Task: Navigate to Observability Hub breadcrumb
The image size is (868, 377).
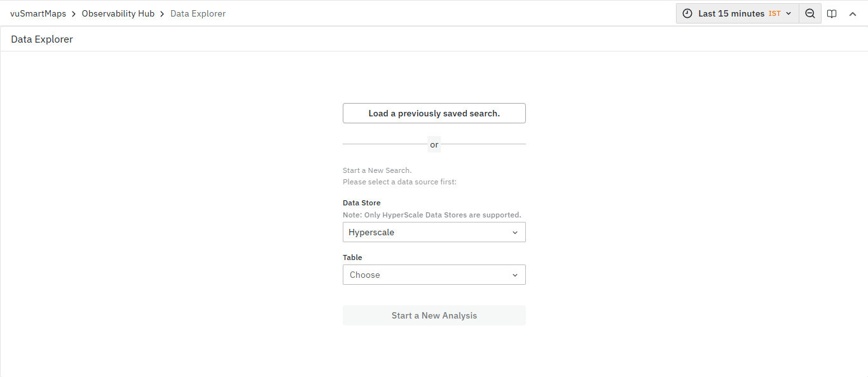Action: (118, 13)
